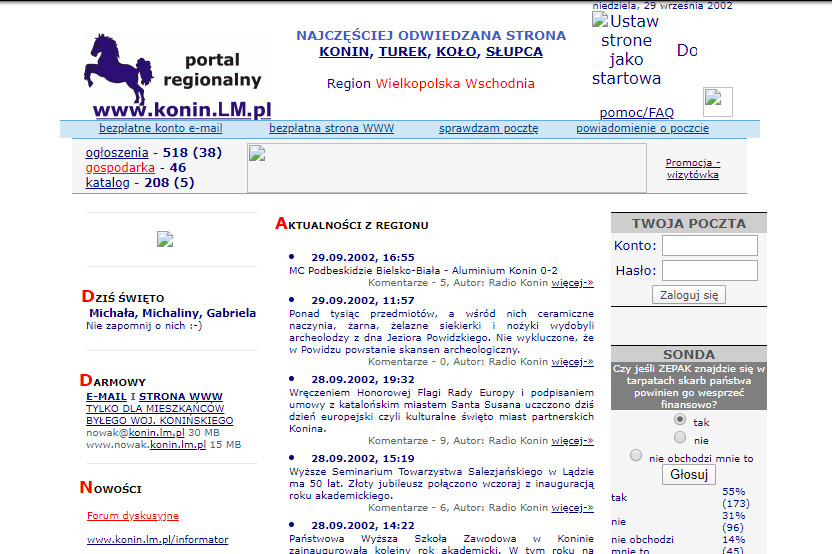Open 'bezpłatna strona WWW' navigation link
The height and width of the screenshot is (554, 832).
click(x=331, y=128)
